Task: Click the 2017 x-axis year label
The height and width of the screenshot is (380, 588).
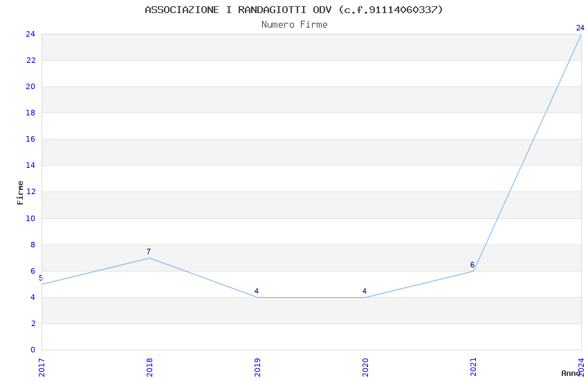Action: tap(42, 368)
